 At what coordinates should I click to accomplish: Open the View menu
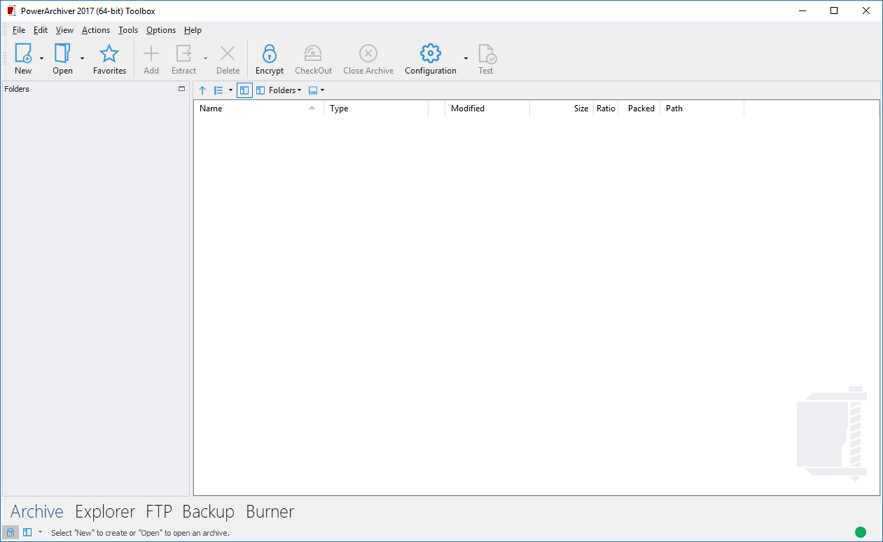64,30
